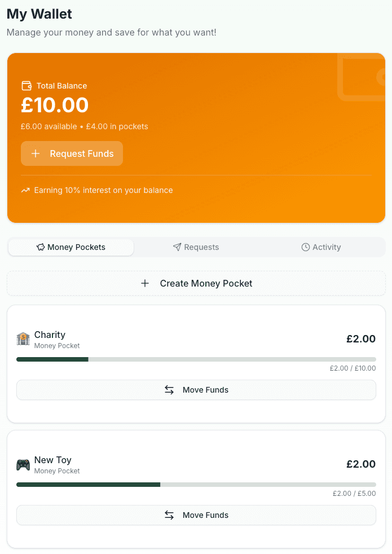Click the swap arrows icon under New Toy

pyautogui.click(x=169, y=515)
